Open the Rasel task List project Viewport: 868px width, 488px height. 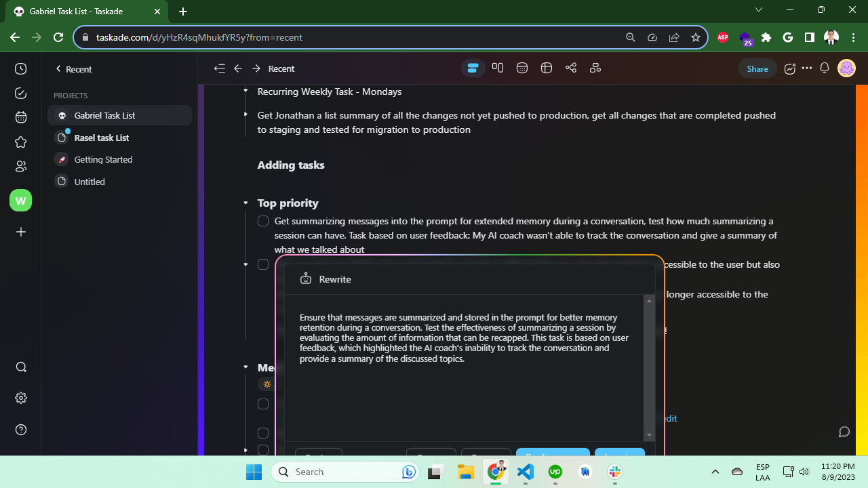[102, 138]
